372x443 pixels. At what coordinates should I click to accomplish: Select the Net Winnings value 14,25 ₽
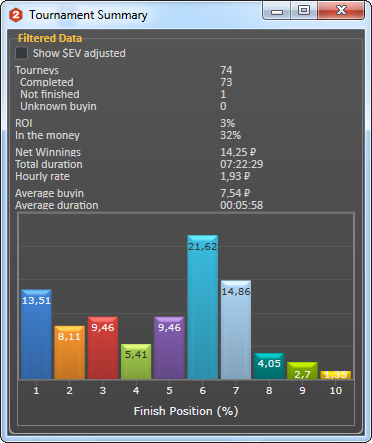(238, 152)
